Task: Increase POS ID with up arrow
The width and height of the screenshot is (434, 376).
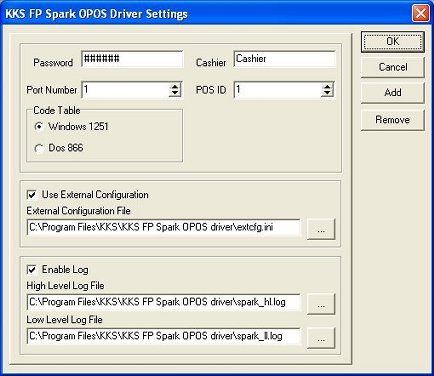Action: point(327,86)
